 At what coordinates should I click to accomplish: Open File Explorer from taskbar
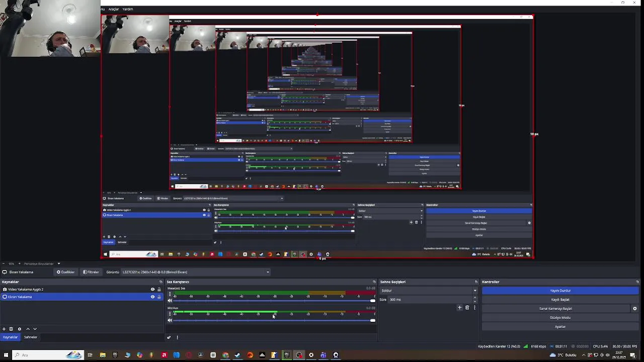(x=103, y=355)
